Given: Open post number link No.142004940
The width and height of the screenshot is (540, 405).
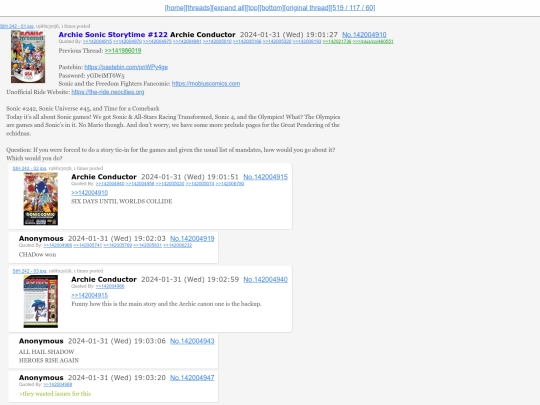Looking at the screenshot, I should (266, 280).
